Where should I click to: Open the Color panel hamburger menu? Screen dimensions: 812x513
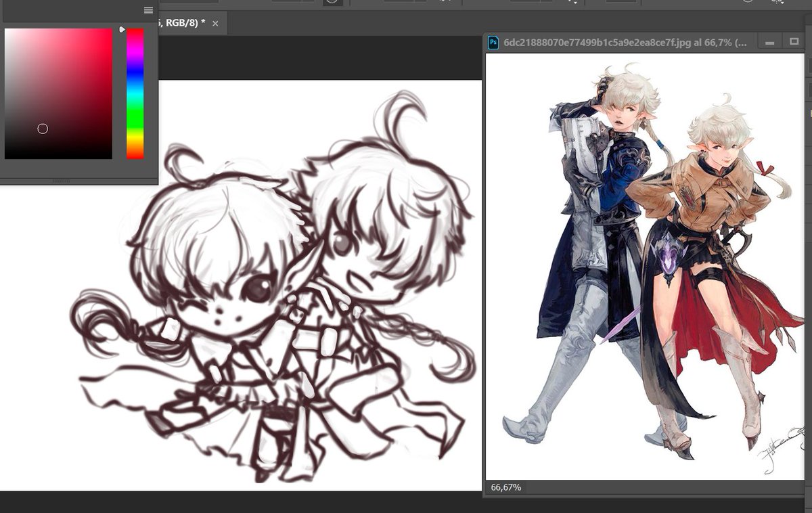tap(148, 10)
